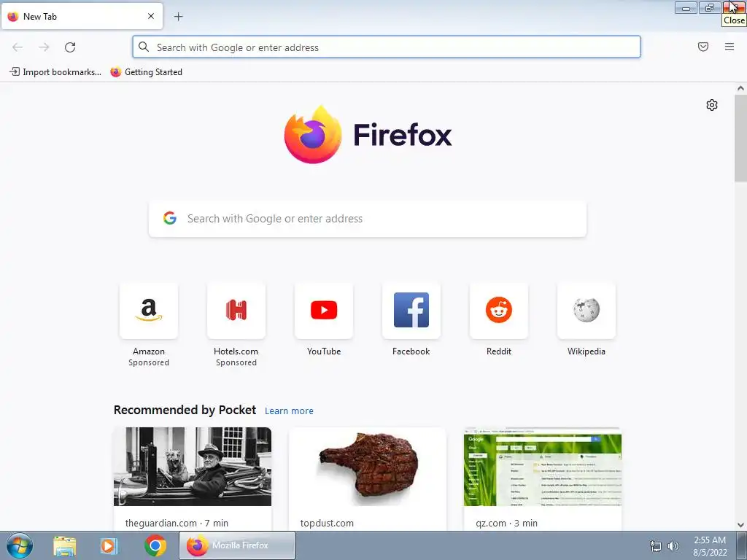Click the forward navigation arrow
This screenshot has height=560, width=747.
44,47
